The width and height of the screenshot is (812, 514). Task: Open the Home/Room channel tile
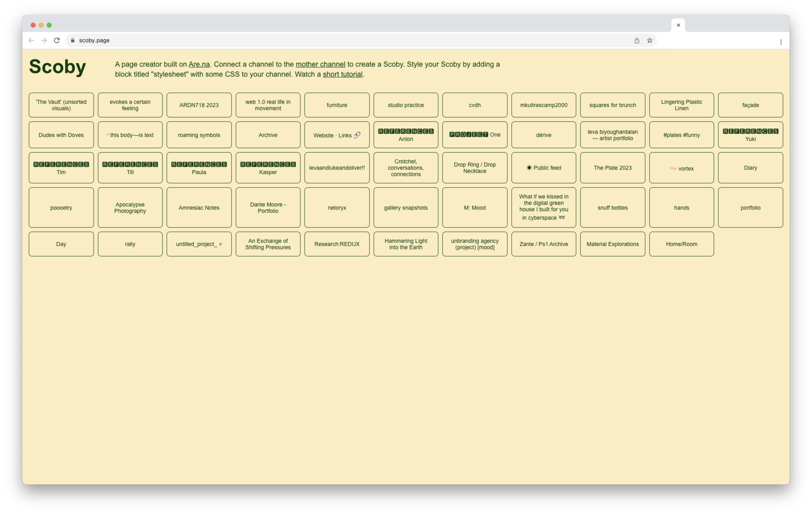(x=681, y=244)
